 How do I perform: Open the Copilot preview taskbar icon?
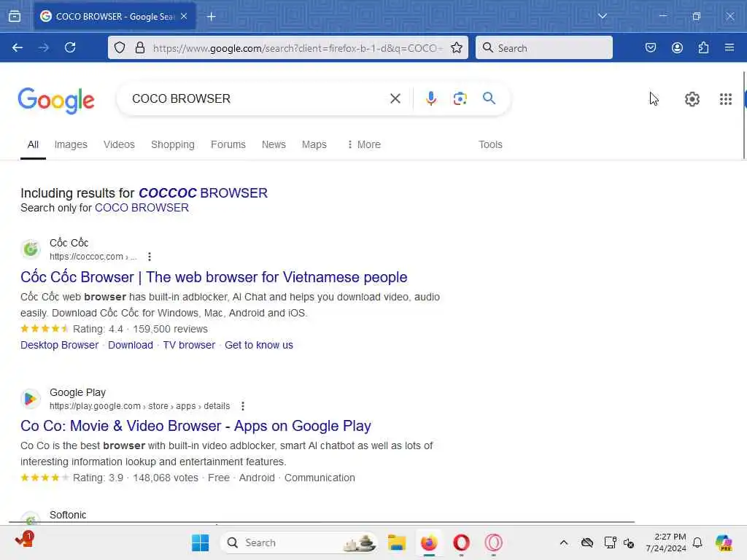[x=724, y=542]
